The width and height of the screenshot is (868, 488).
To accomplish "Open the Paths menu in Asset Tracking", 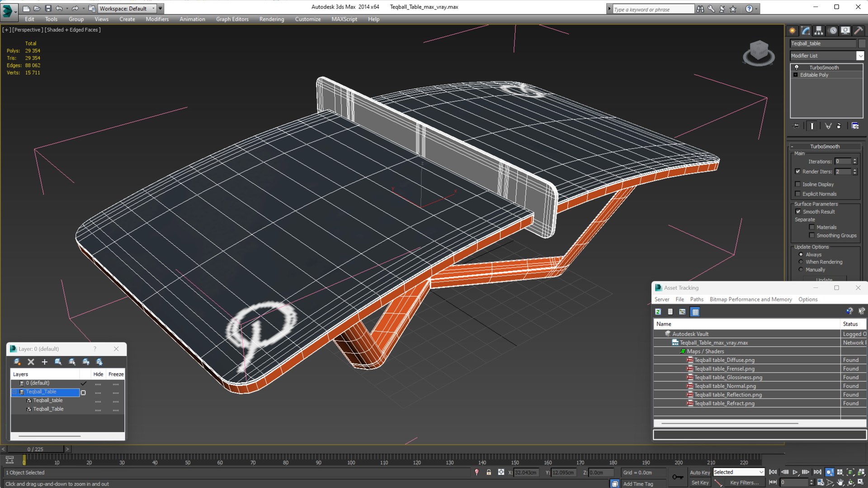I will pos(696,300).
